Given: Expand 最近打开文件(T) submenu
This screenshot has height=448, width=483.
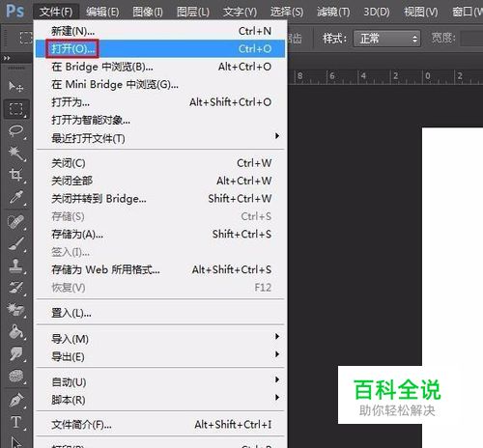Looking at the screenshot, I should tap(160, 138).
